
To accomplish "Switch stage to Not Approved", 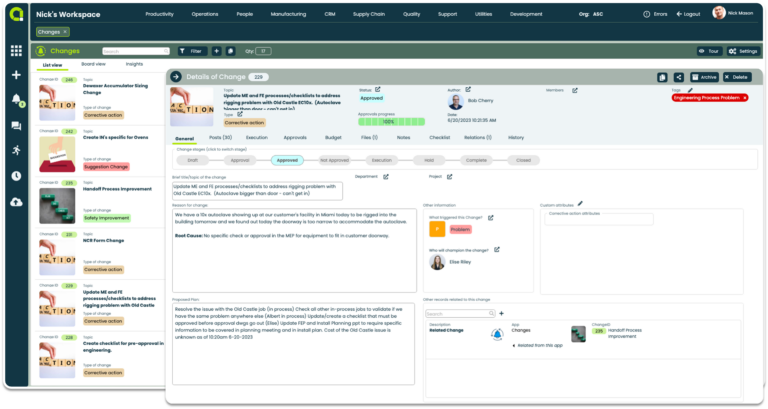I will [x=335, y=160].
